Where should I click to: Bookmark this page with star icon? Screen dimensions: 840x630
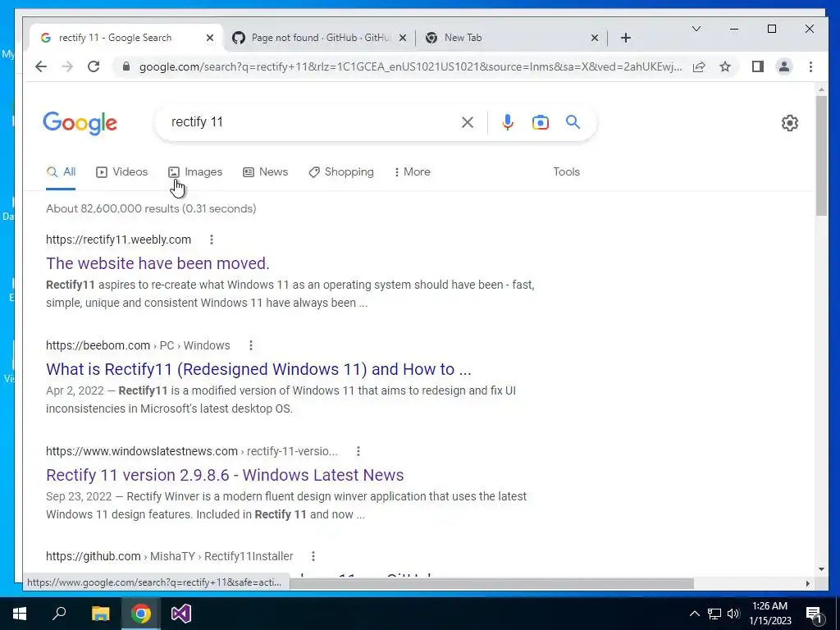point(725,66)
